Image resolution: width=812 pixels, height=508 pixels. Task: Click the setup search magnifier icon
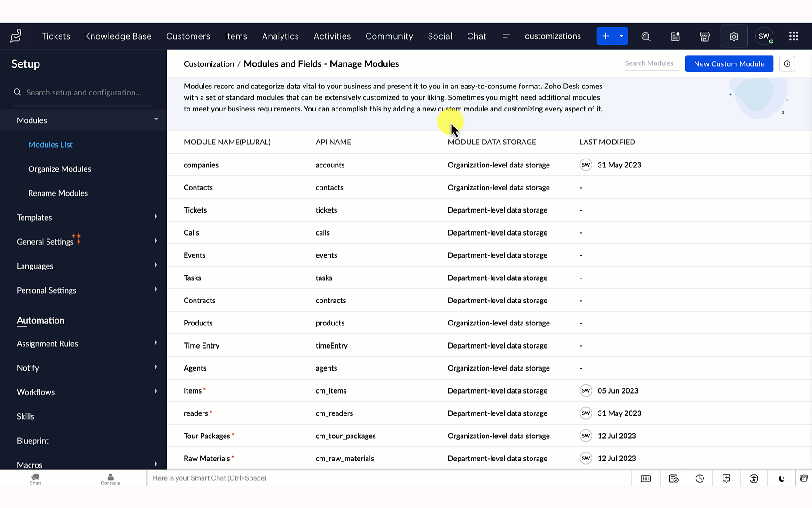pyautogui.click(x=17, y=92)
